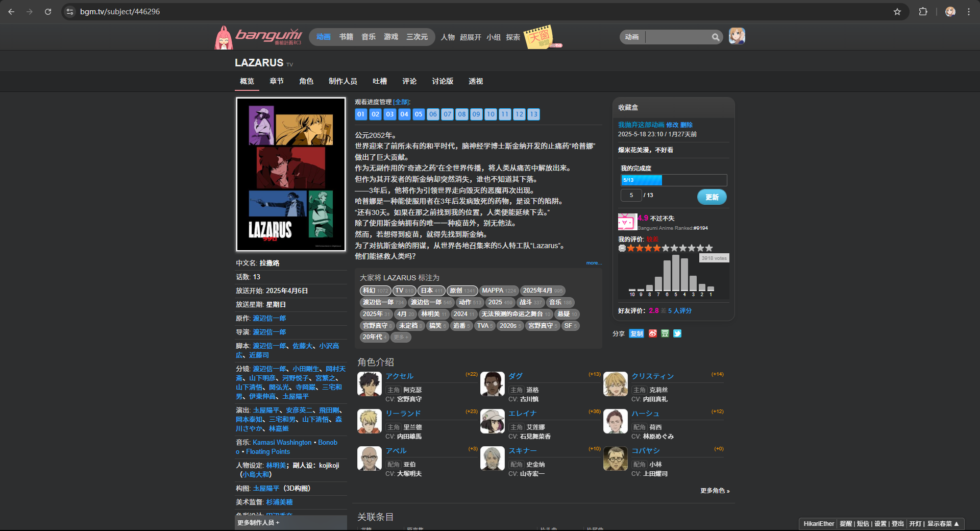Expand more tags 更多 button
980x531 pixels.
click(x=401, y=337)
